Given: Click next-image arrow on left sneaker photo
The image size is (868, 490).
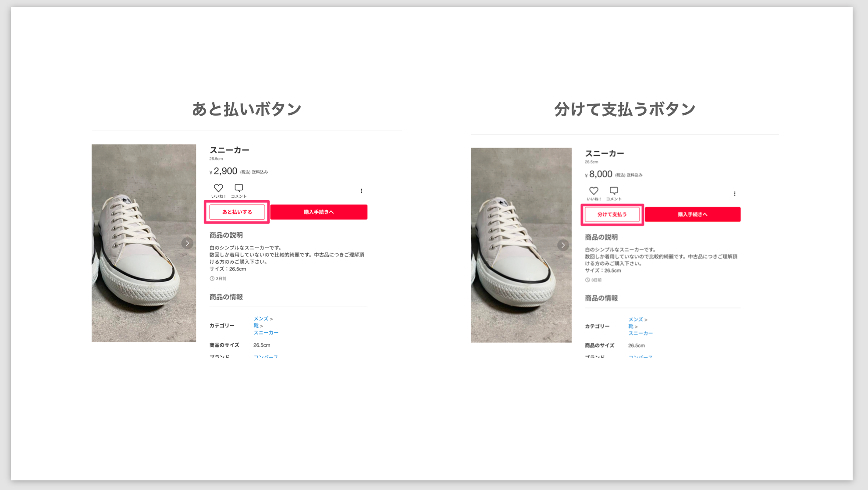Looking at the screenshot, I should click(187, 243).
